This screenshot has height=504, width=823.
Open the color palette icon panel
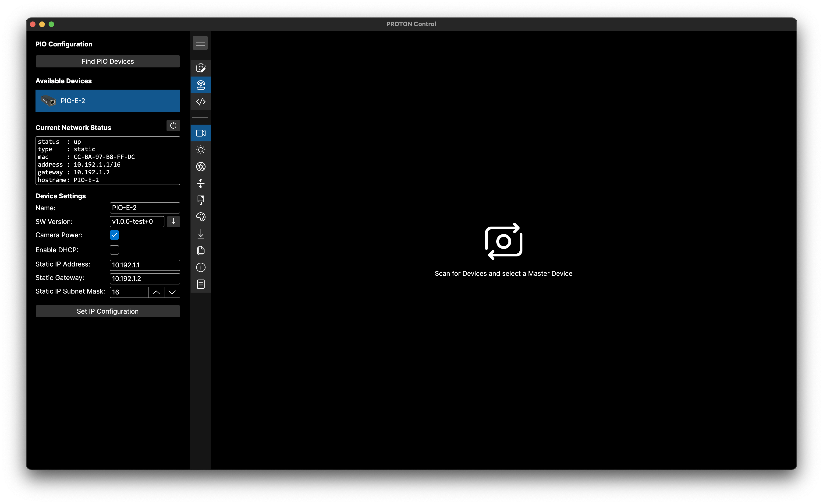pyautogui.click(x=200, y=217)
